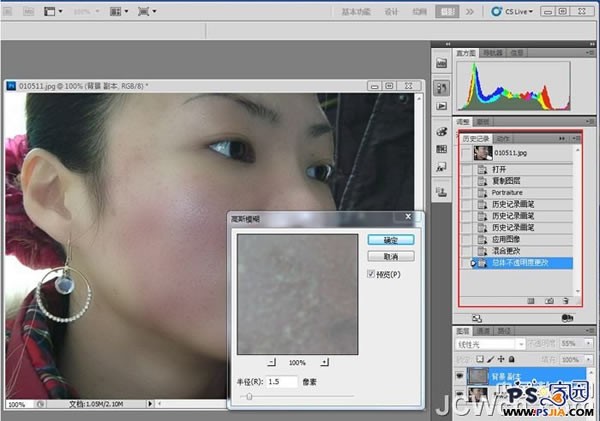Open the 线性光 blend mode dropdown
Screen dimensions: 600x421
tap(489, 342)
